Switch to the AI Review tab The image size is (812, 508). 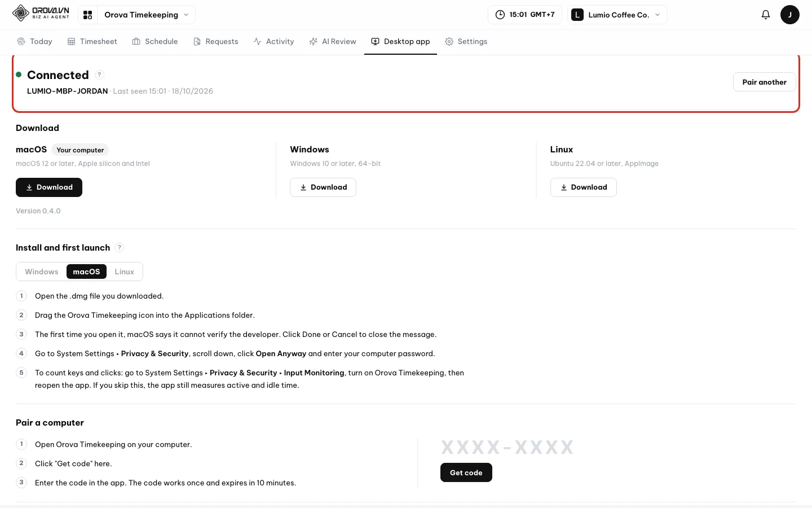tap(333, 41)
